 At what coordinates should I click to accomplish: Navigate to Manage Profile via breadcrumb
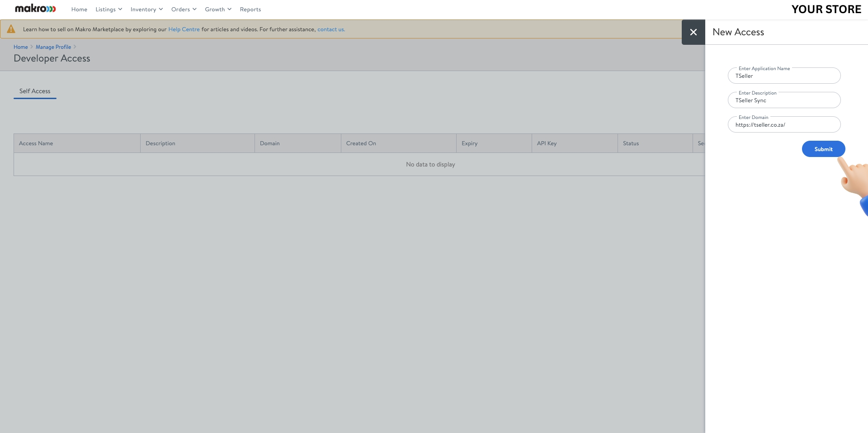(x=53, y=47)
